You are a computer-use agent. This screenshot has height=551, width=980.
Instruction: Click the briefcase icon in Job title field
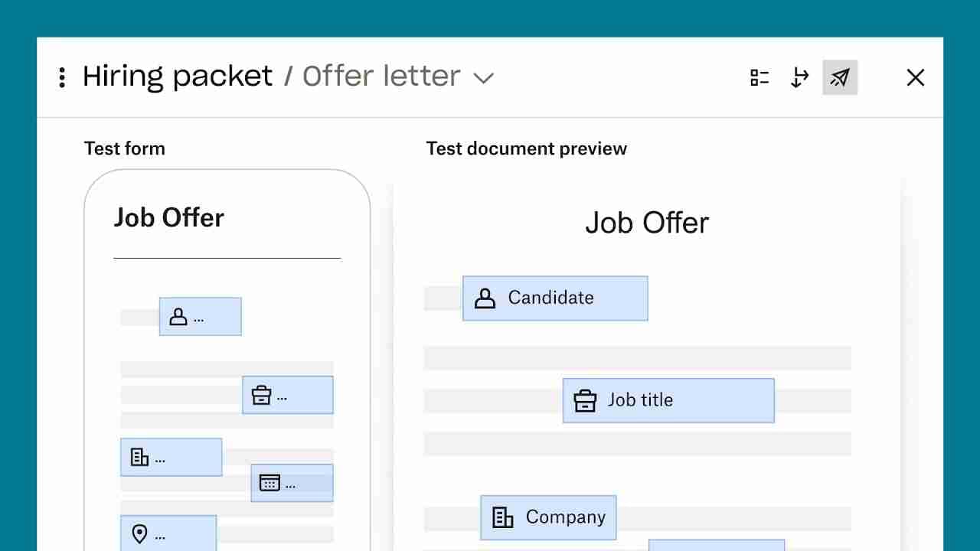[x=585, y=400]
